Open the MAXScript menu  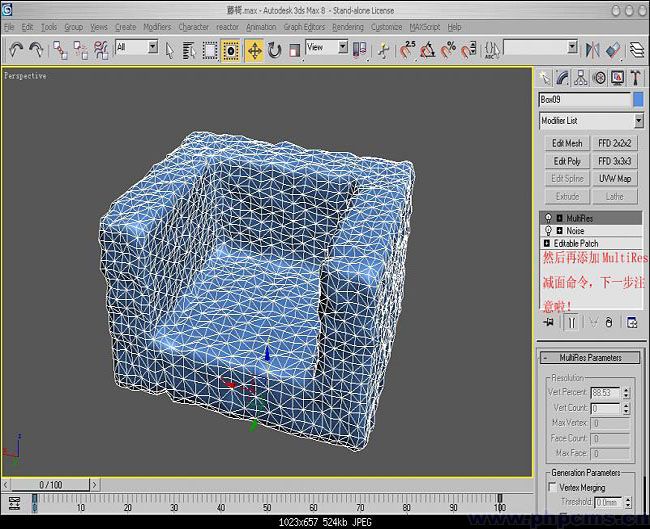424,27
